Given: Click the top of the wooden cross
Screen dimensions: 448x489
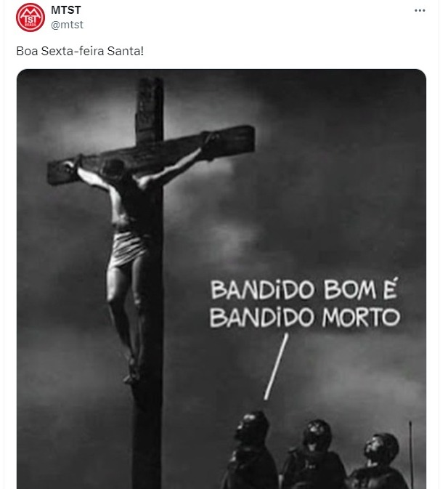Looking at the screenshot, I should 150,94.
